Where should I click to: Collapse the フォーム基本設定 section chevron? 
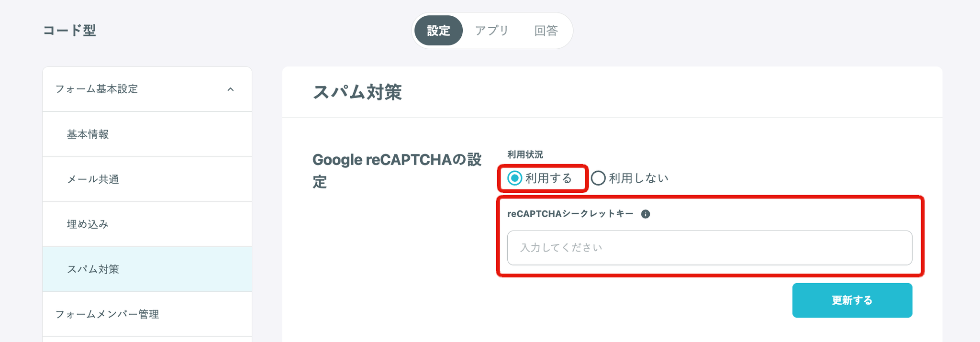231,89
